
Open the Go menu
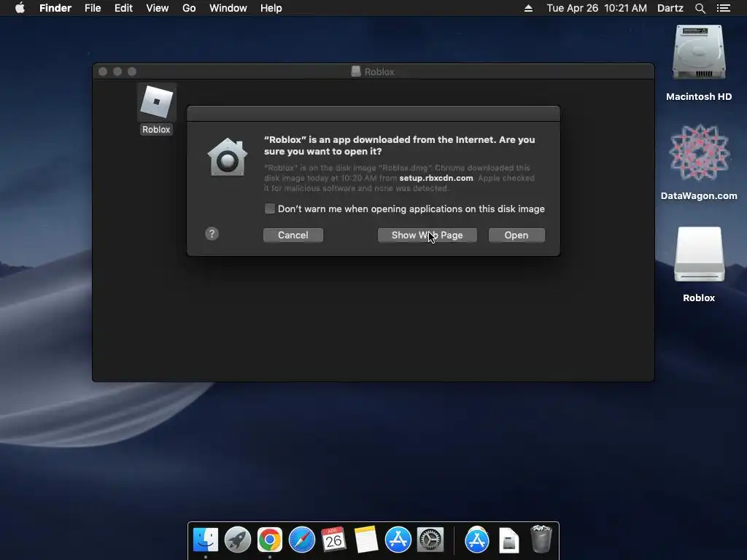(x=189, y=8)
